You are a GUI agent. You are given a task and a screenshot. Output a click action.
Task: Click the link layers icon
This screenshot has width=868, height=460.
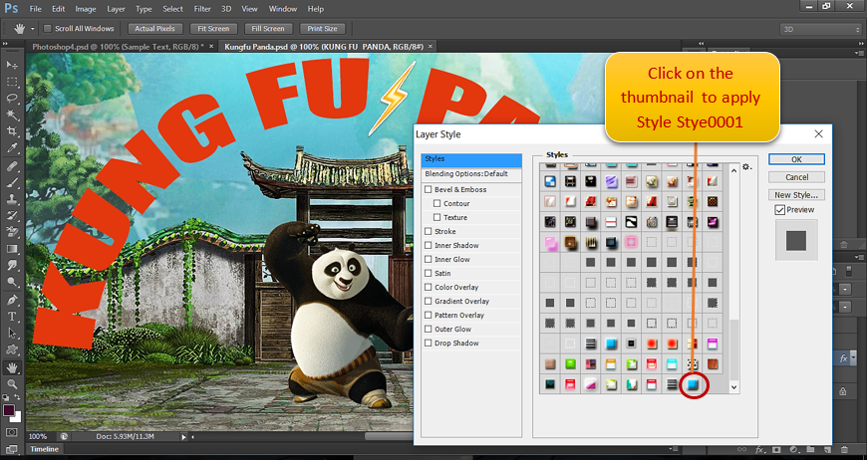pyautogui.click(x=741, y=449)
